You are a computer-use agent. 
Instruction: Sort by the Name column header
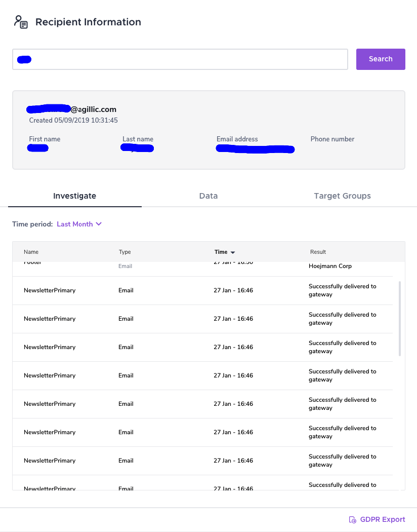pos(31,252)
